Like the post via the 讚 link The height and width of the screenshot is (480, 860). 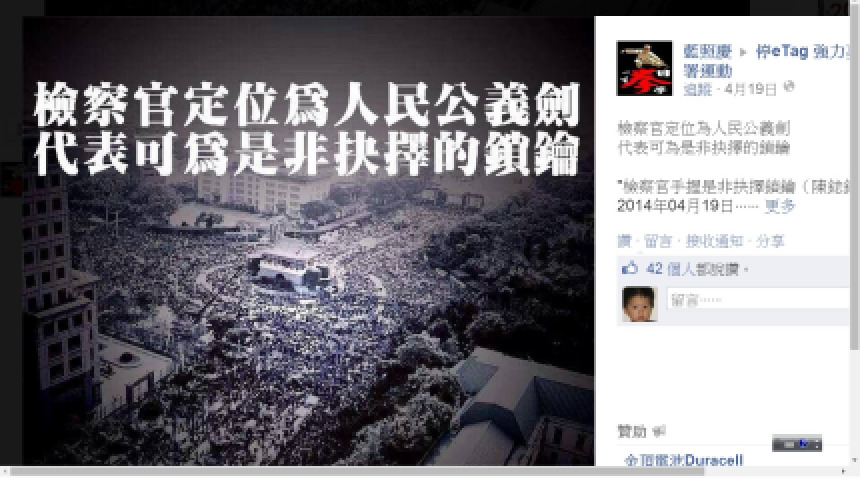(624, 241)
